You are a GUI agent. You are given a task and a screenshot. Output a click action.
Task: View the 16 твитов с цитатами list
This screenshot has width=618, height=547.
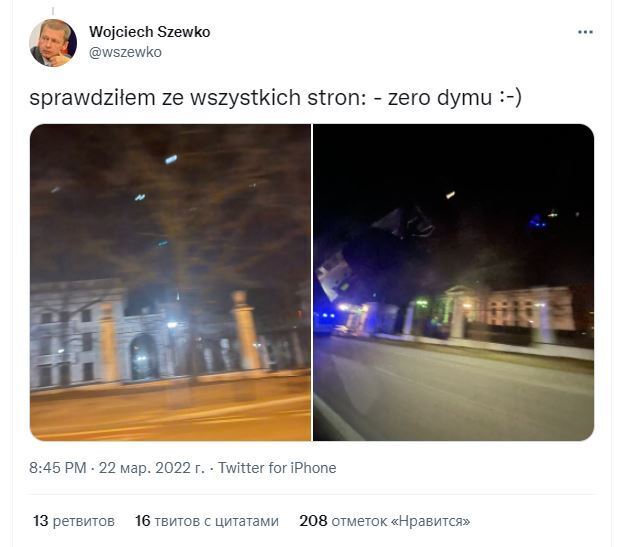coord(207,521)
